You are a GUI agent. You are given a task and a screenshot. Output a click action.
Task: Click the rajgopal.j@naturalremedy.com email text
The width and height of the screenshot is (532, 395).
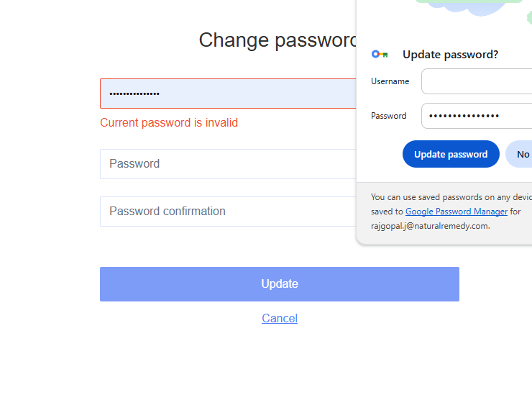[430, 226]
